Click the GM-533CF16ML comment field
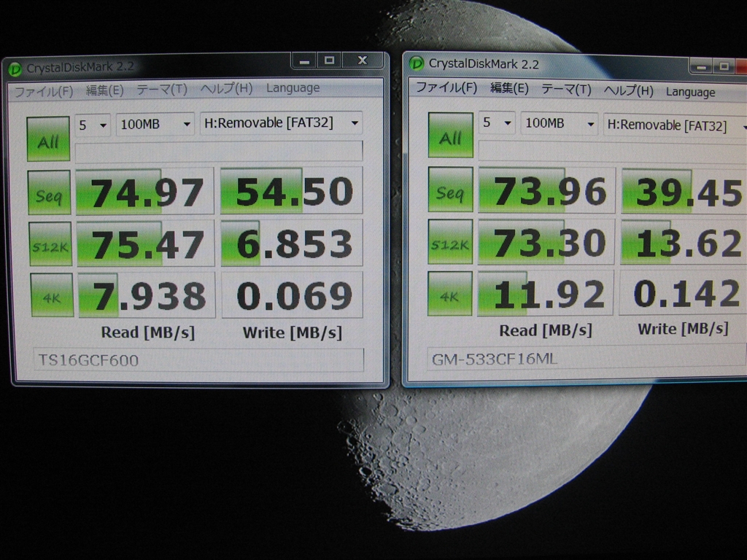The image size is (747, 560). pos(587,358)
